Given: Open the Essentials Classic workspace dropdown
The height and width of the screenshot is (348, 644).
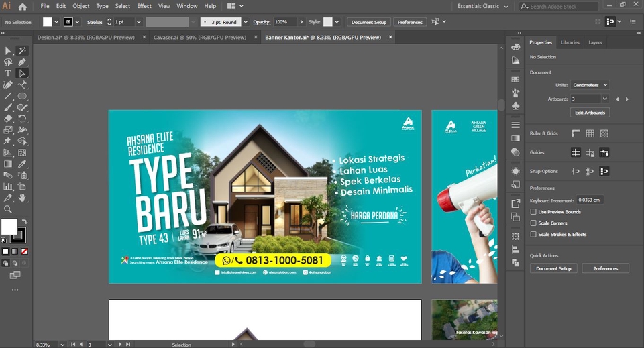Looking at the screenshot, I should 483,7.
